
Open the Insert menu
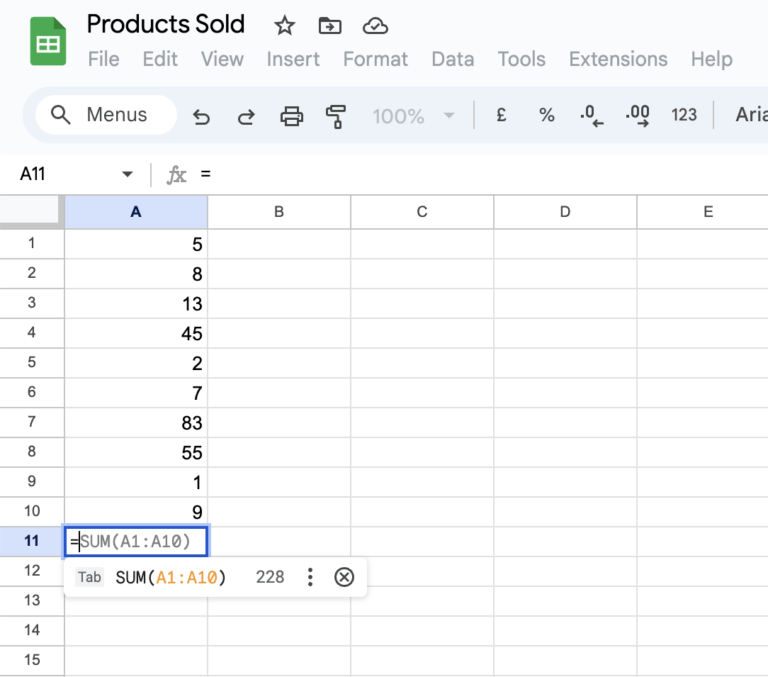293,59
